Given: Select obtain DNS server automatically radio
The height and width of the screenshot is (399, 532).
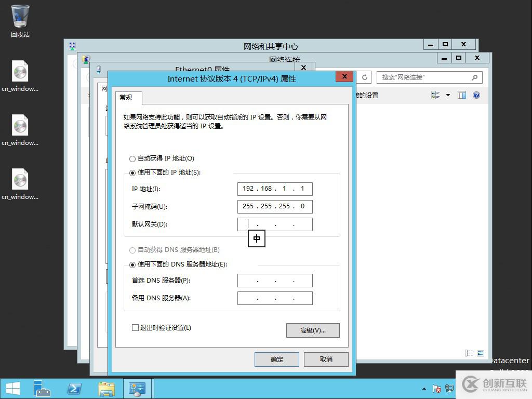Looking at the screenshot, I should (x=132, y=250).
